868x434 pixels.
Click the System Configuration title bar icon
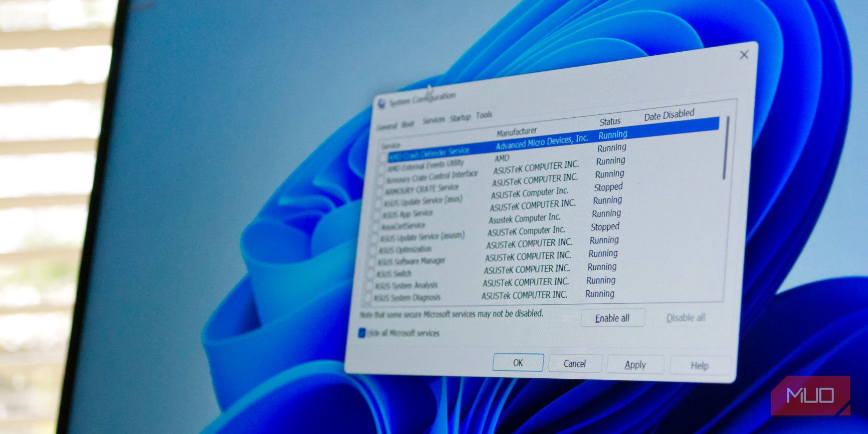382,104
